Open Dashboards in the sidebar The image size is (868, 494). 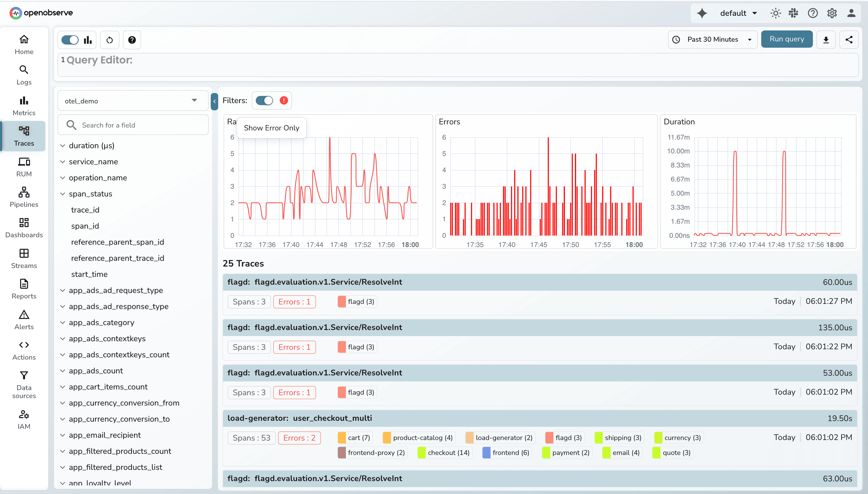point(24,228)
